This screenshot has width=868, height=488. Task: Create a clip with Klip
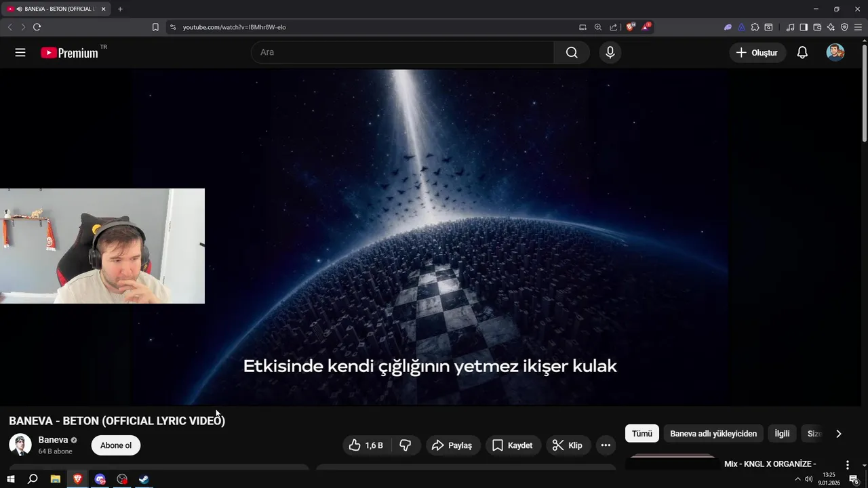568,445
